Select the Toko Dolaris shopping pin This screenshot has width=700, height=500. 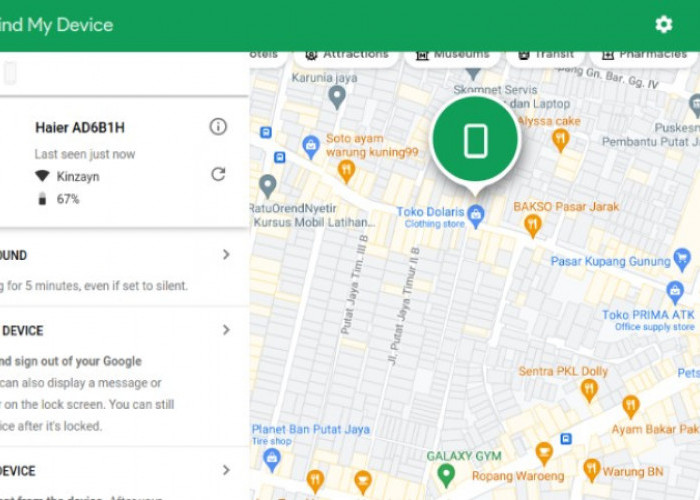(x=476, y=217)
